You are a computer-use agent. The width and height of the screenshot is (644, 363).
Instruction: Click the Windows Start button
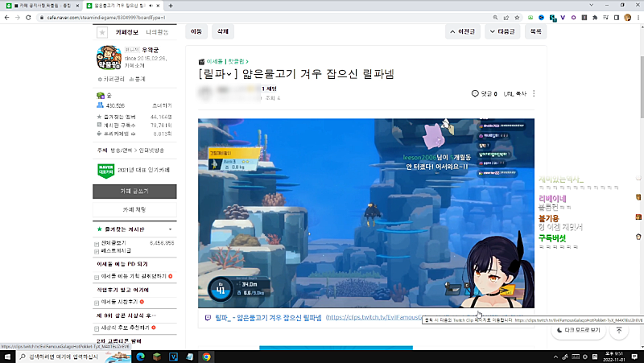point(7,356)
